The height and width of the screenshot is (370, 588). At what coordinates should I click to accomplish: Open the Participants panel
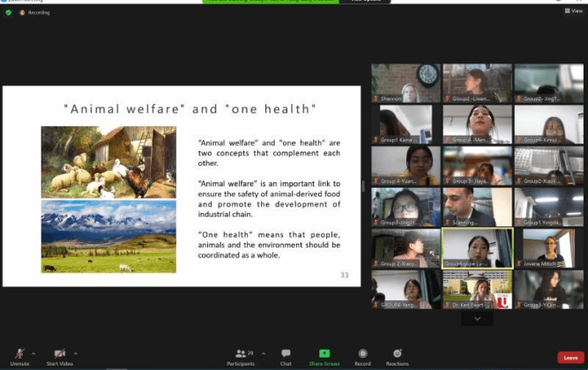click(x=240, y=354)
